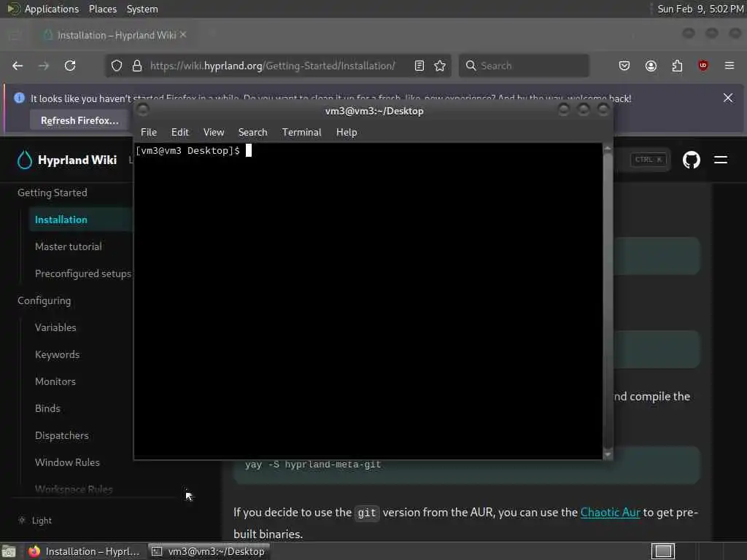The height and width of the screenshot is (560, 747).
Task: Open the Hyprland Wiki GitHub icon
Action: point(692,160)
